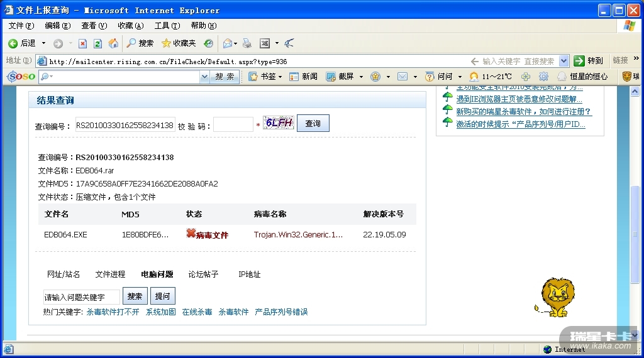Image resolution: width=644 pixels, height=358 pixels.
Task: Refresh the page with green arrows icon
Action: tap(97, 43)
